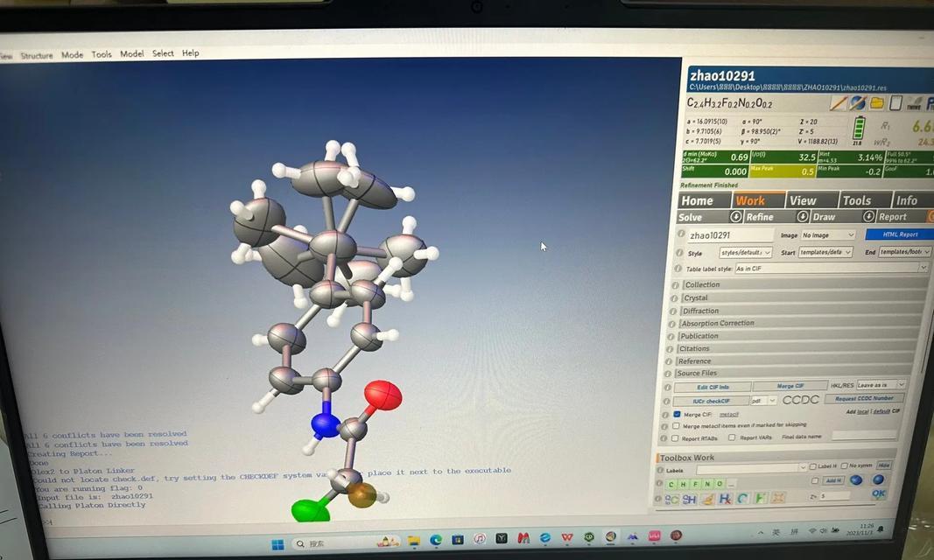Click the info icon next to Style
Screen dimensions: 934x560
(679, 253)
